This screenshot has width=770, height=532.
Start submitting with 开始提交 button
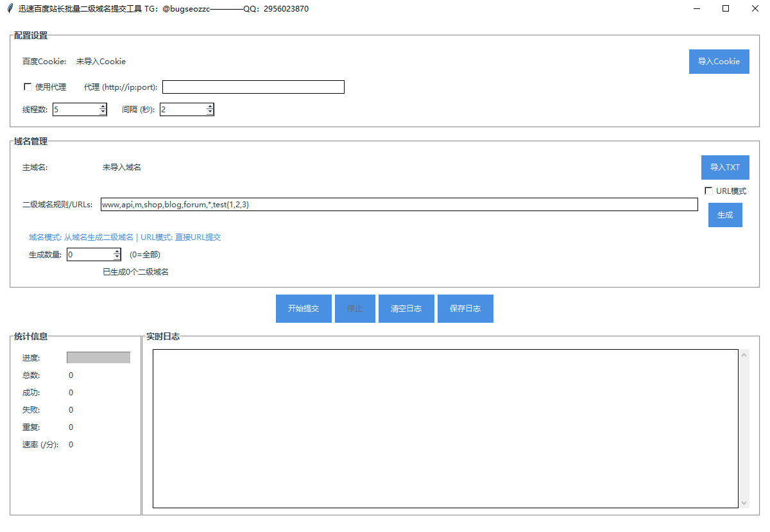coord(304,309)
